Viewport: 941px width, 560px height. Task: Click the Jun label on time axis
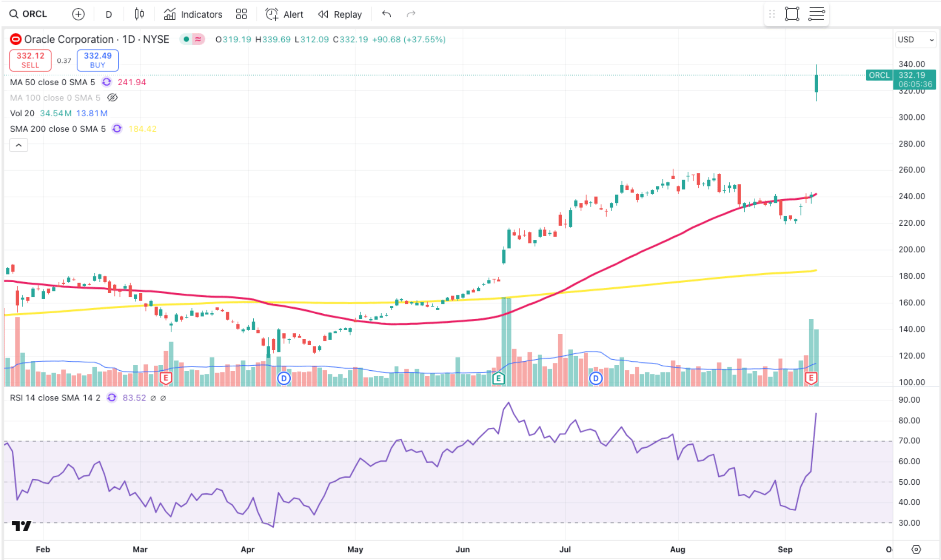(463, 550)
